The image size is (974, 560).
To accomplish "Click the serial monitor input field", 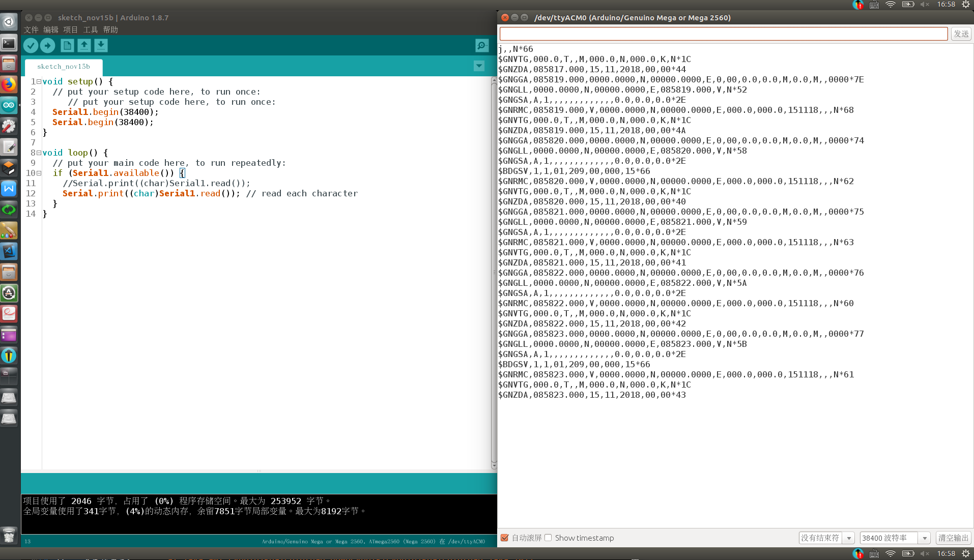I will point(723,34).
